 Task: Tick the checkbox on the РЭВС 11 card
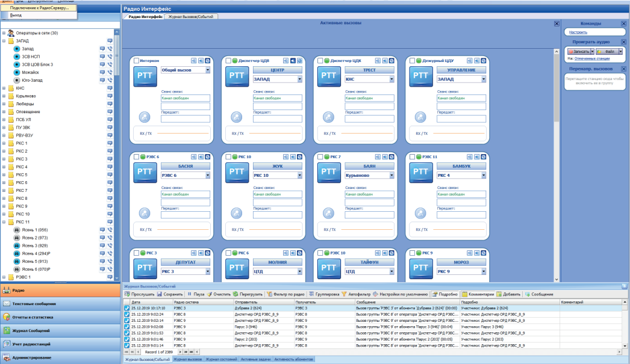412,157
